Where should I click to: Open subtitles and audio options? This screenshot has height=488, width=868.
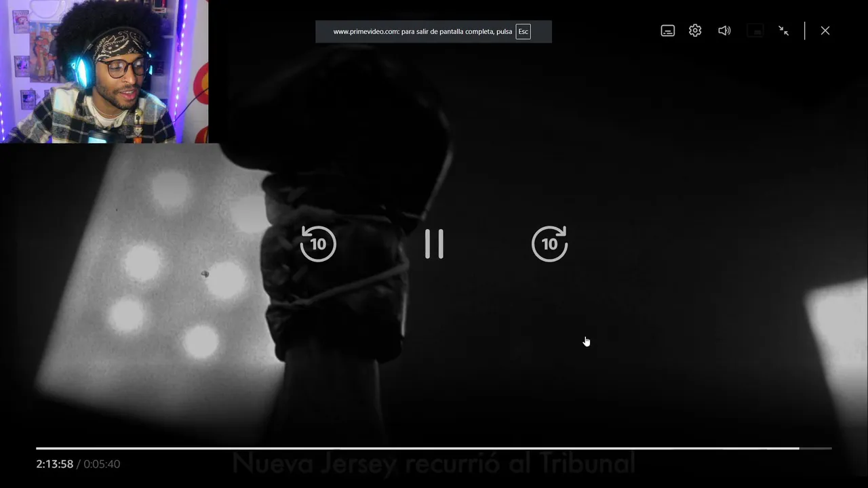(668, 30)
